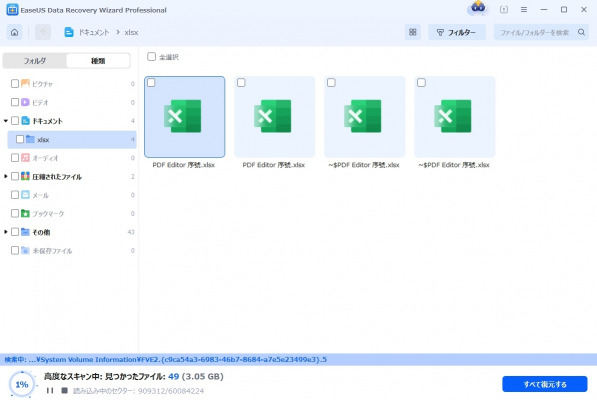This screenshot has height=400, width=597.
Task: Click the upload arrow icon in title bar
Action: point(504,10)
